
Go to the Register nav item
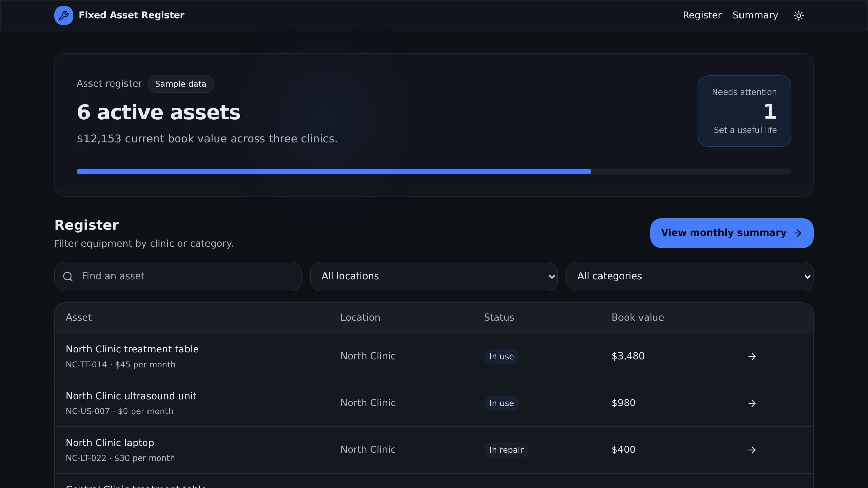tap(702, 15)
